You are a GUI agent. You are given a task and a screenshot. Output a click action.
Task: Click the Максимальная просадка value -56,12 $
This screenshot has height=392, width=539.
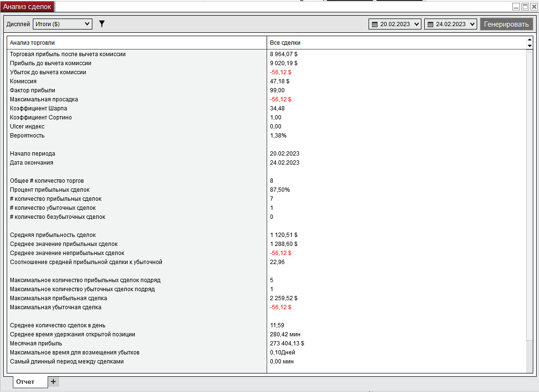pos(280,99)
